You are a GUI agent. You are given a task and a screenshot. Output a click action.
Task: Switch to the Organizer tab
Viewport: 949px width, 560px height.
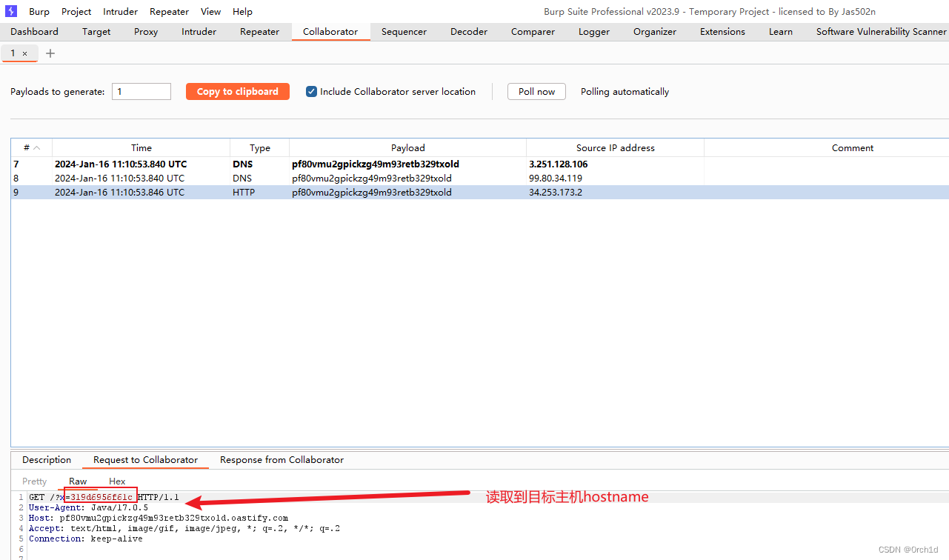pos(655,32)
